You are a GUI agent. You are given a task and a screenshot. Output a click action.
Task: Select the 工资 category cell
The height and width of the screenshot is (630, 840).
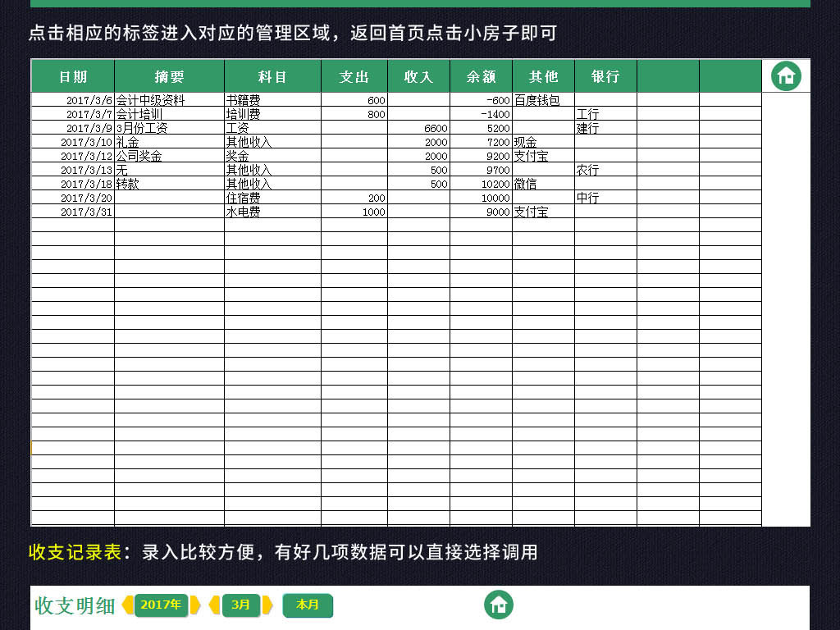coord(272,128)
